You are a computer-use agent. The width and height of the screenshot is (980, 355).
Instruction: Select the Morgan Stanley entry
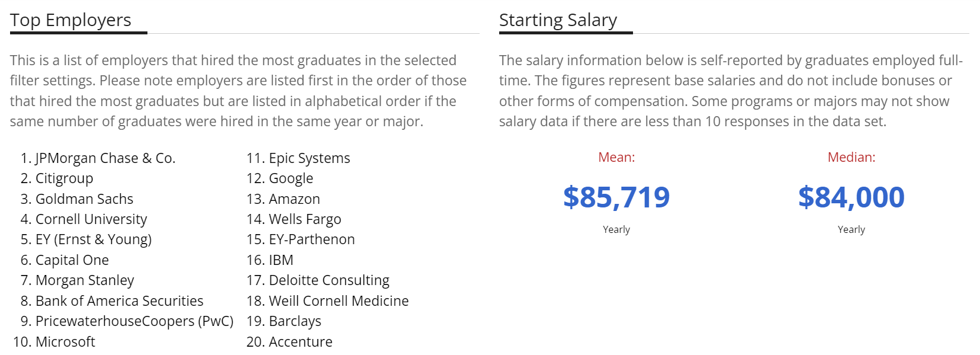85,280
